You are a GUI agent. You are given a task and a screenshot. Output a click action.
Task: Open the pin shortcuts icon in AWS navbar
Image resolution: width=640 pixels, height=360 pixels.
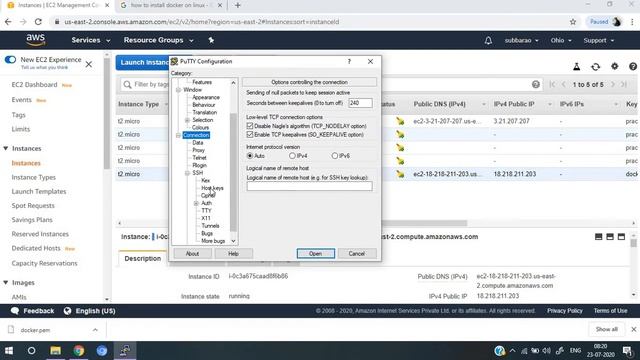coord(211,40)
